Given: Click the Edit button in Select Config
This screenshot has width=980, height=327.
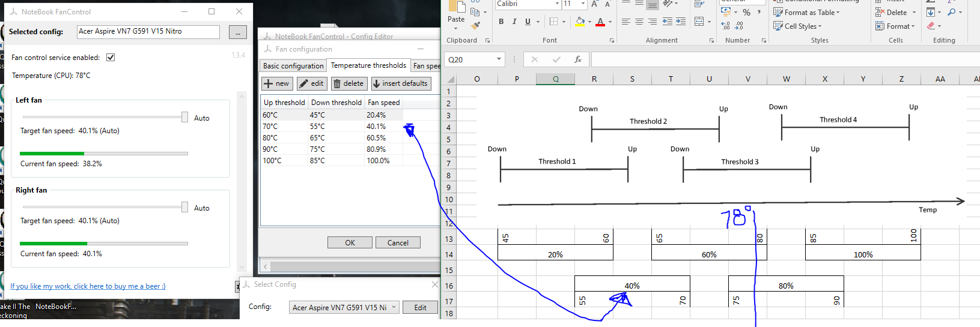Looking at the screenshot, I should coord(420,307).
